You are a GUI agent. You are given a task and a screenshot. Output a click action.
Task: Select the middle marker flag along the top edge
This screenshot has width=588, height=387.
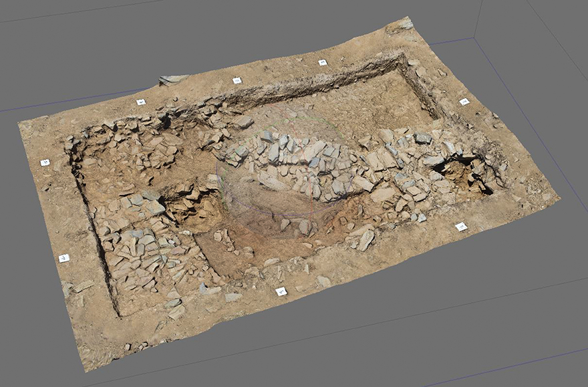click(237, 80)
